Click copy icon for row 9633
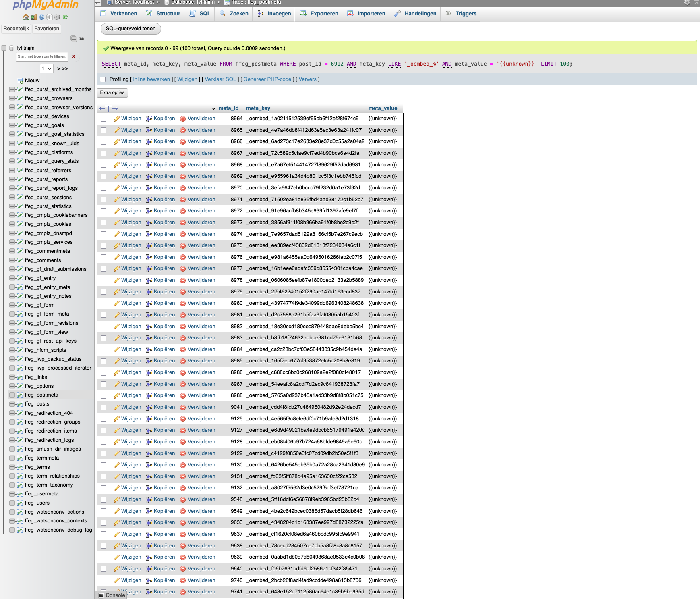The width and height of the screenshot is (700, 599). pos(149,523)
